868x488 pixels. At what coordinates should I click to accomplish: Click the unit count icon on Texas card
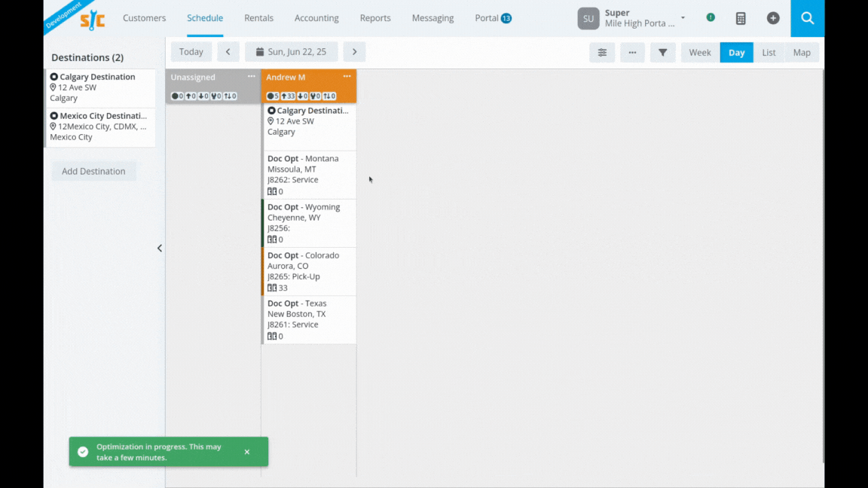[272, 336]
